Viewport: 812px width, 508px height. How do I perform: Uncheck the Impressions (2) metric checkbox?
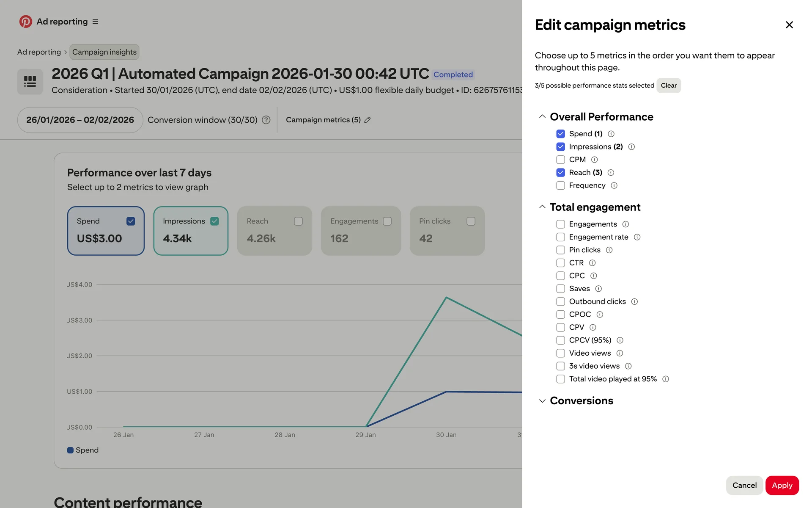560,147
